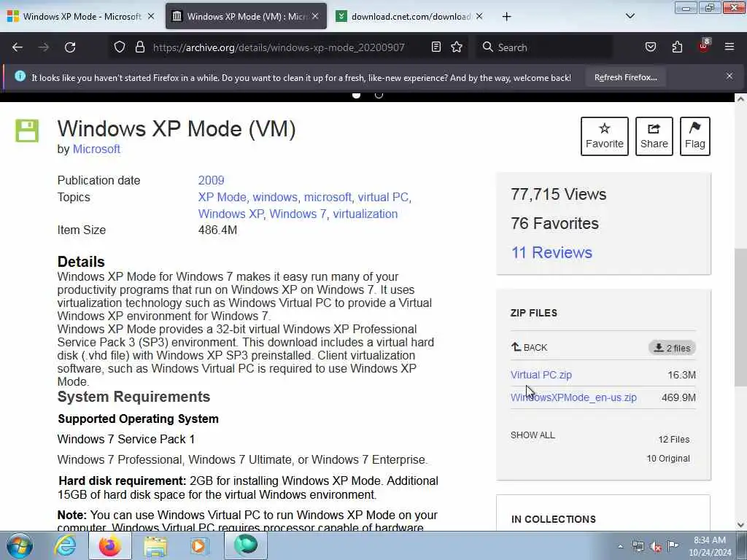Switch to Windows XP Mode - Microsoft tab

tap(81, 17)
